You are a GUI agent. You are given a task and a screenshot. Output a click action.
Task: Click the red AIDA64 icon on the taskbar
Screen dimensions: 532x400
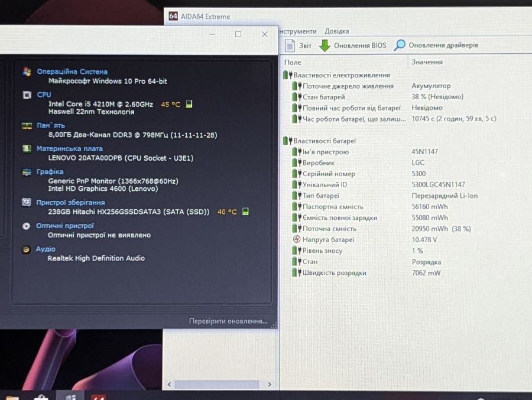(98, 397)
